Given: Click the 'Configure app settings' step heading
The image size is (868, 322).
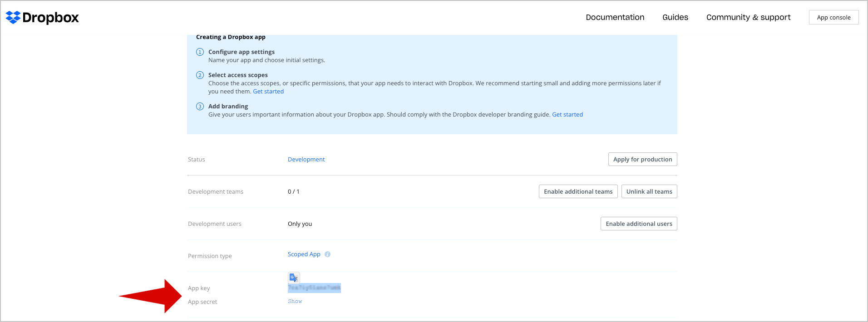Looking at the screenshot, I should pyautogui.click(x=242, y=52).
